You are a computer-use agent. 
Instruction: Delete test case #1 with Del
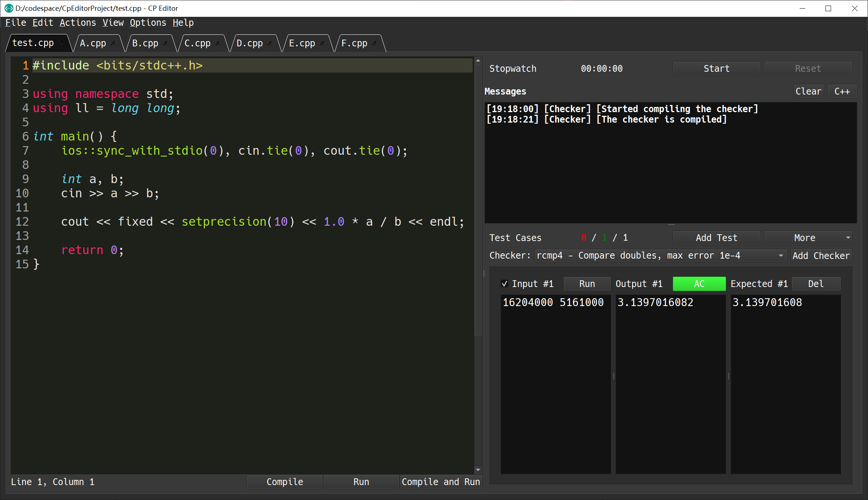point(816,284)
